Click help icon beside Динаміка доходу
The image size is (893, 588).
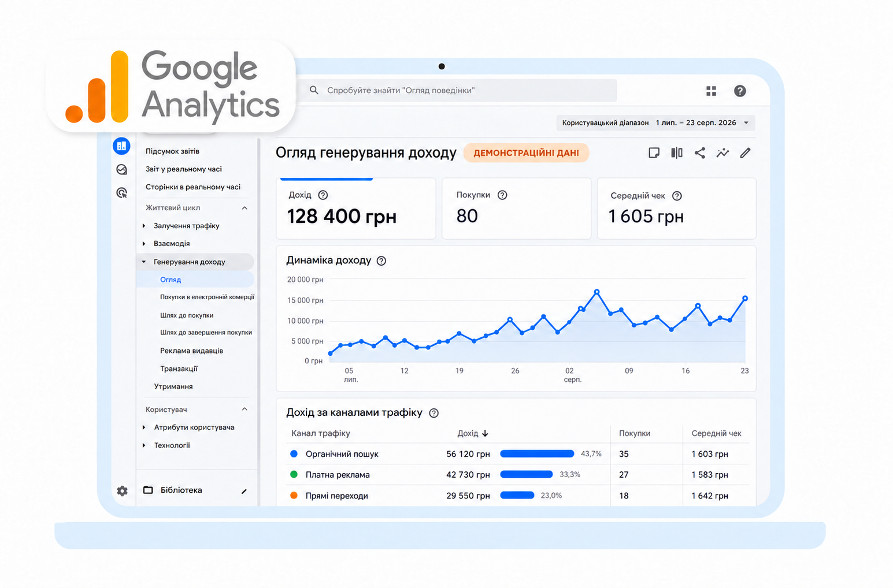[381, 260]
